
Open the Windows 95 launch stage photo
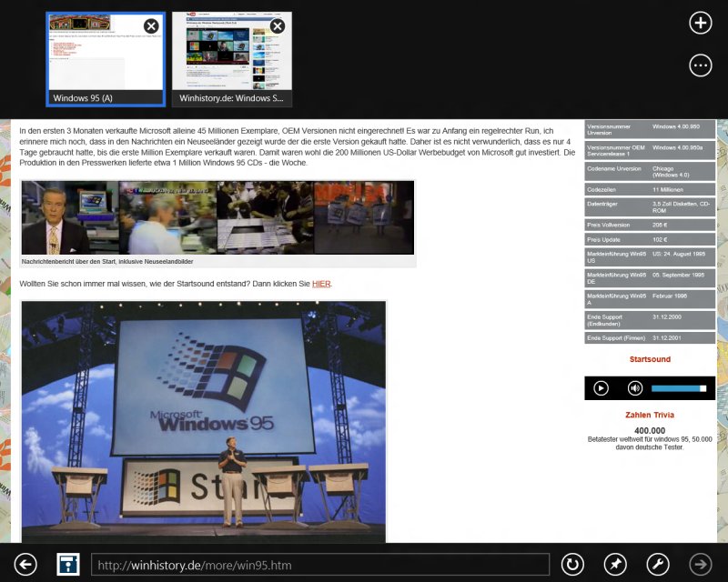pyautogui.click(x=203, y=422)
